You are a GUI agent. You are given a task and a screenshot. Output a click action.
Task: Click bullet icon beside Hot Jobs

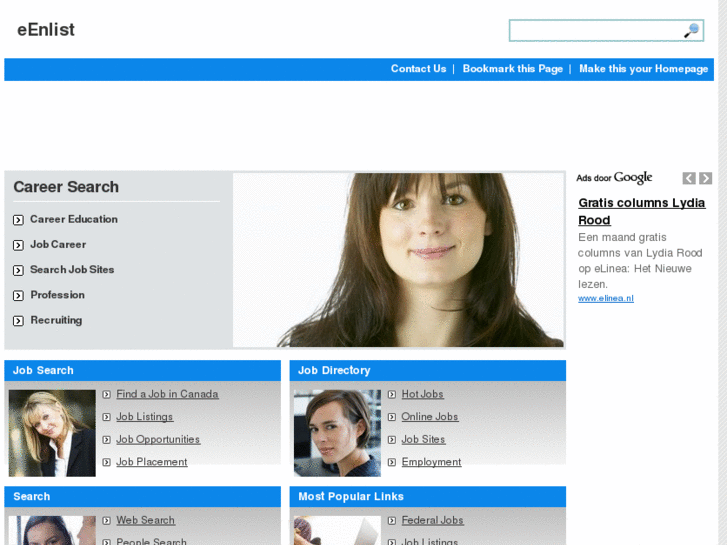coord(392,394)
